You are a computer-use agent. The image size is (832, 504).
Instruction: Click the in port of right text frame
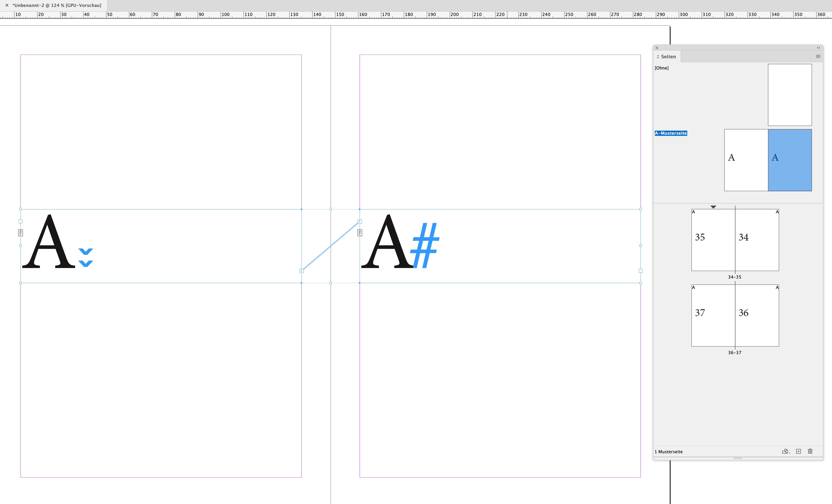(360, 222)
